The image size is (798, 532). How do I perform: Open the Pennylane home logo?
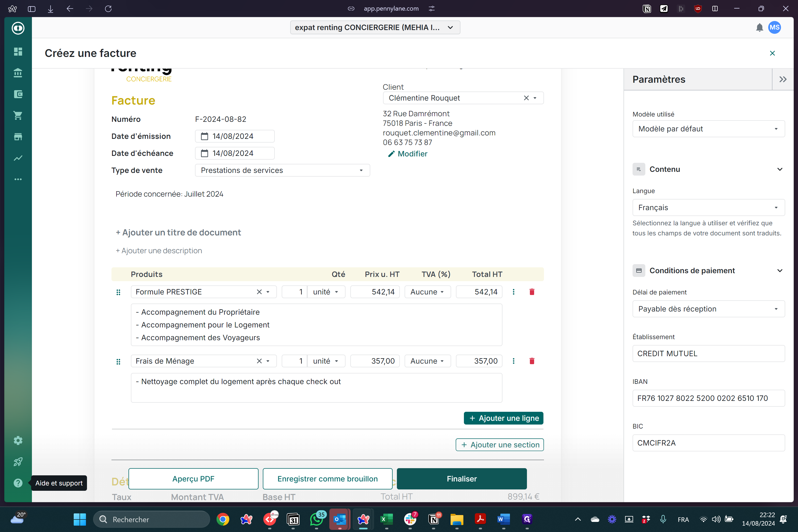[x=18, y=28]
